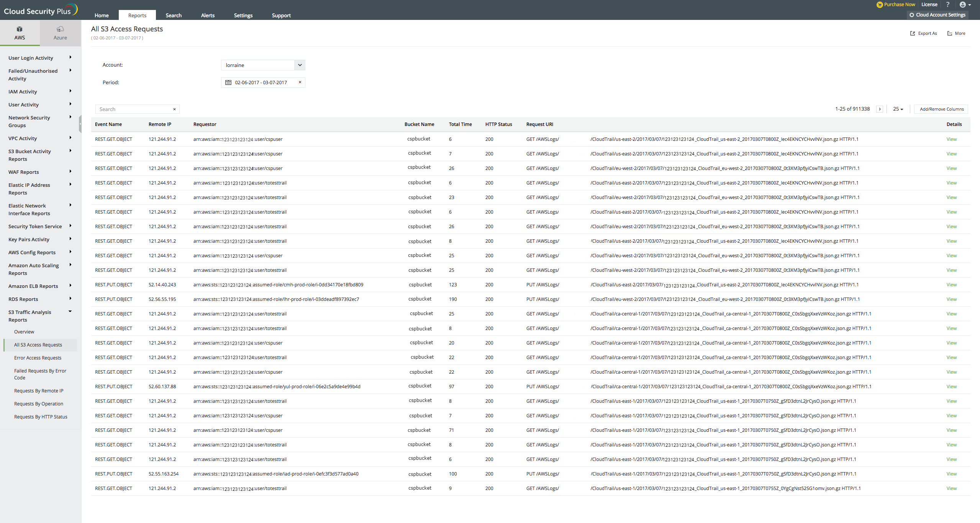The image size is (980, 523).
Task: Clear the selected period date range
Action: [x=300, y=82]
